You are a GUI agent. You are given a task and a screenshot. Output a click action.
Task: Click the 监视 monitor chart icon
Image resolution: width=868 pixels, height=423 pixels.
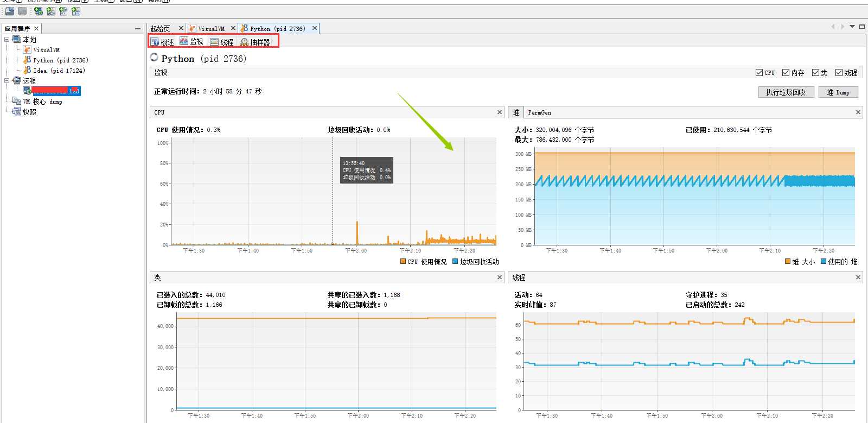tap(184, 41)
